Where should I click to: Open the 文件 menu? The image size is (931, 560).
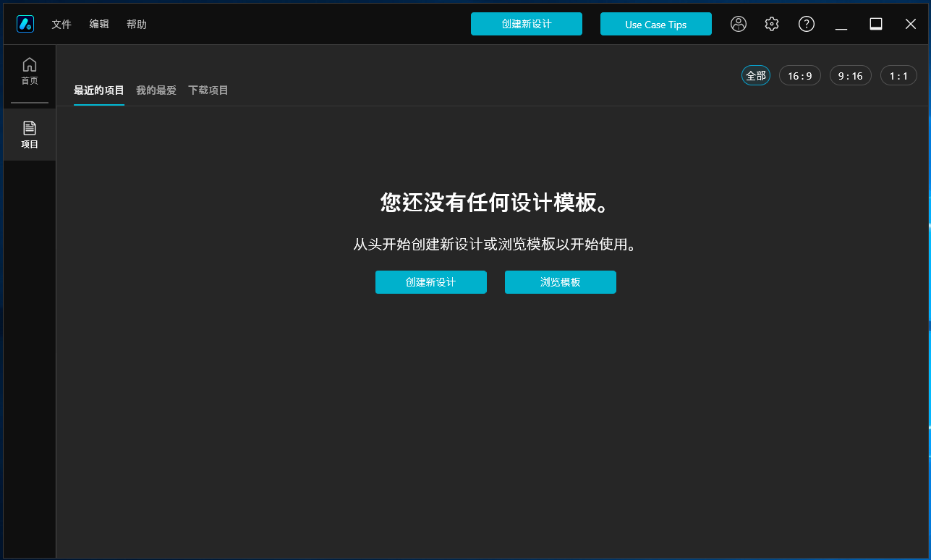click(61, 24)
